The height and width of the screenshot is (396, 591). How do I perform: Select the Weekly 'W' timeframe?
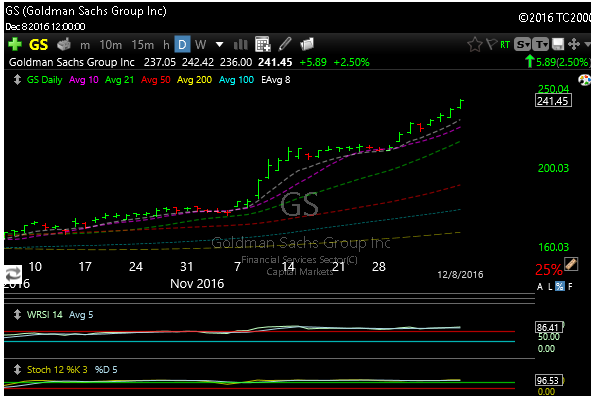tap(200, 45)
